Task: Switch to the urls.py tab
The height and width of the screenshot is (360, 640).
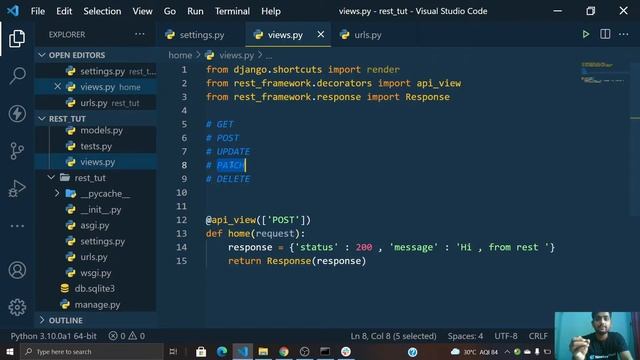Action: coord(367,35)
